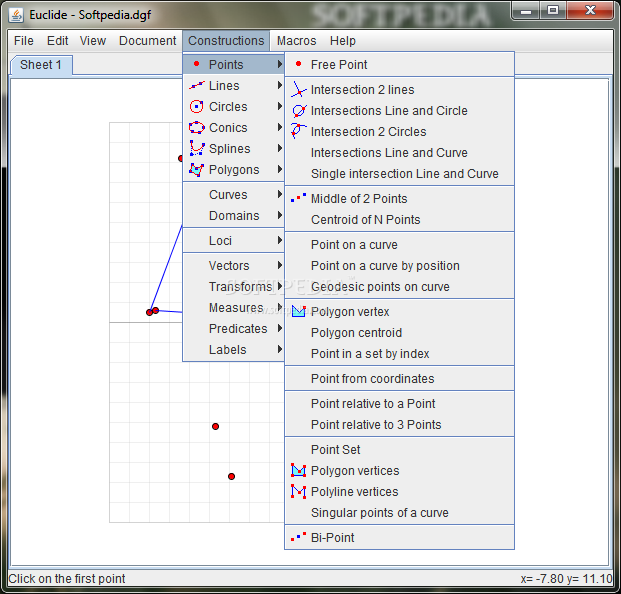
Task: Click the Splines curve icon
Action: (197, 148)
